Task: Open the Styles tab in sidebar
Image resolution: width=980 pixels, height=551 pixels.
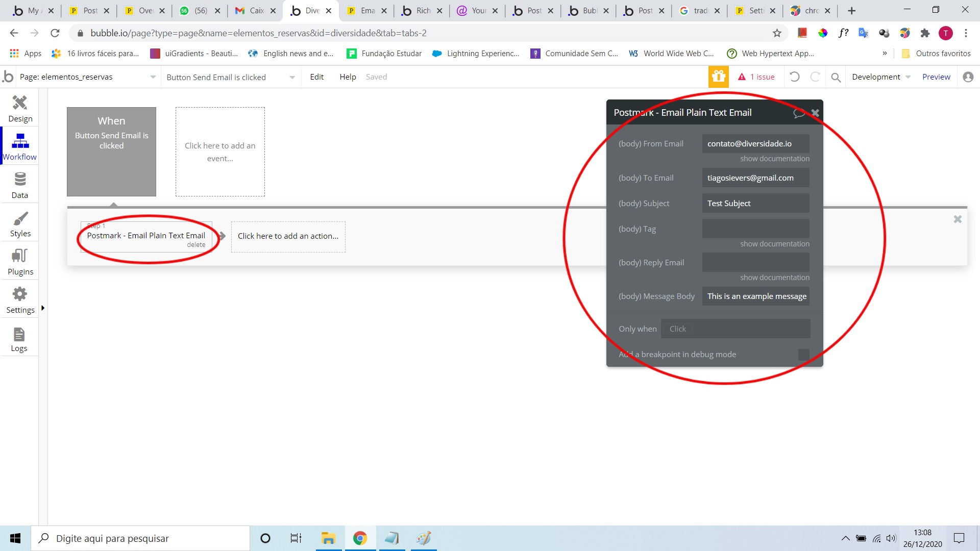Action: coord(20,223)
